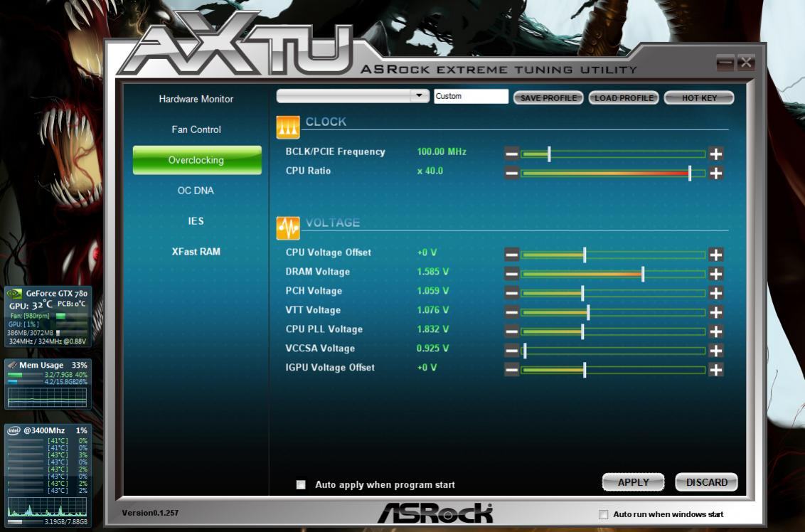Click the profile name field showing Custom
The height and width of the screenshot is (532, 805).
[x=471, y=96]
